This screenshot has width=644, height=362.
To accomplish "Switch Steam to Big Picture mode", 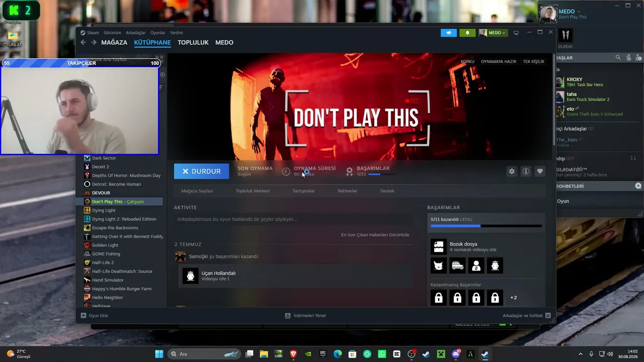I will [516, 33].
